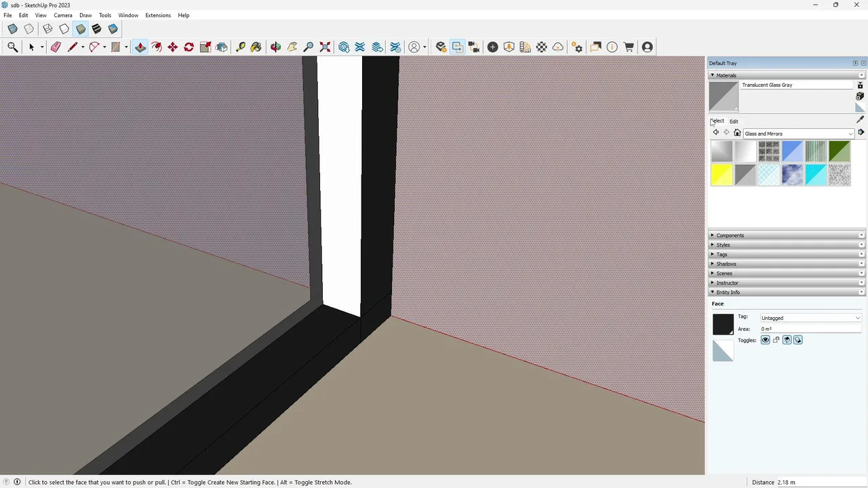The width and height of the screenshot is (868, 488).
Task: Toggle receive shadows in Entity Info
Action: 787,340
